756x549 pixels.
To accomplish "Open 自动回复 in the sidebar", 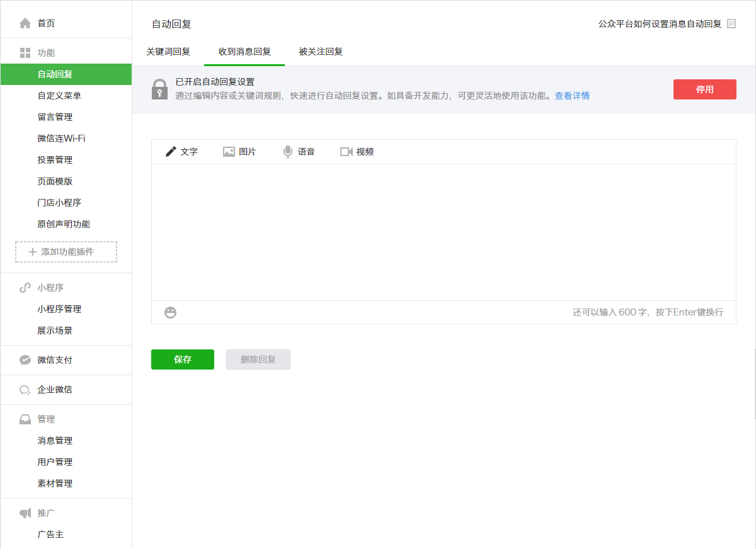I will click(x=66, y=74).
